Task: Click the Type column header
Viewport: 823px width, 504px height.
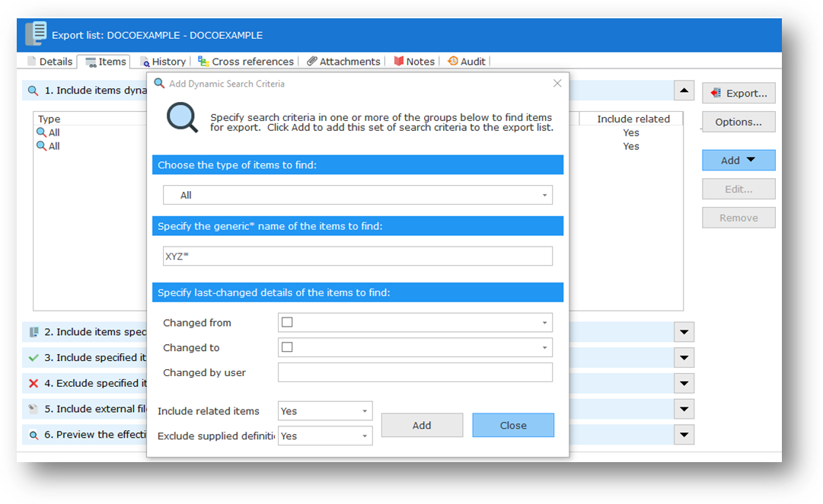Action: click(49, 119)
